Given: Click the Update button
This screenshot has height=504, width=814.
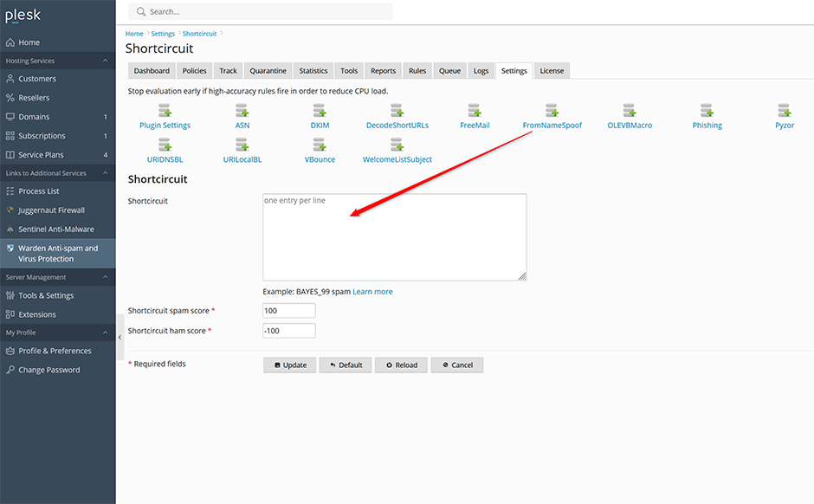Looking at the screenshot, I should 290,365.
